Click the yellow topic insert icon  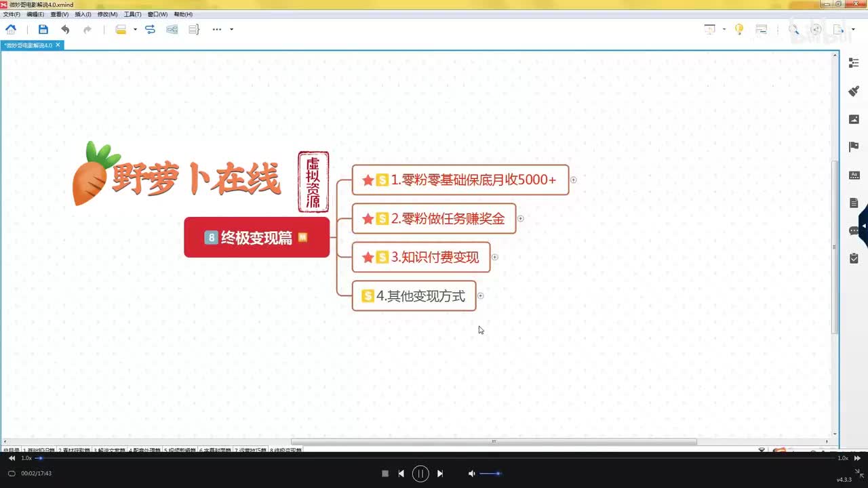tap(121, 29)
